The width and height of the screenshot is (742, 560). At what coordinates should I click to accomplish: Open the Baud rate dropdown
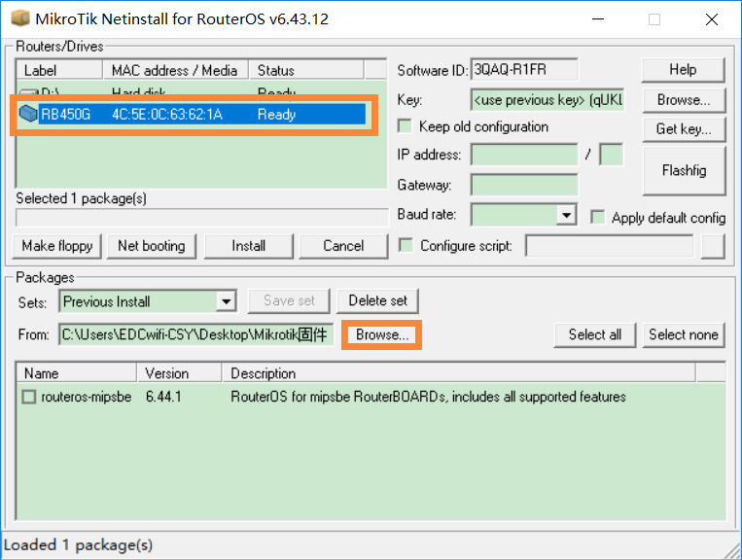coord(566,215)
